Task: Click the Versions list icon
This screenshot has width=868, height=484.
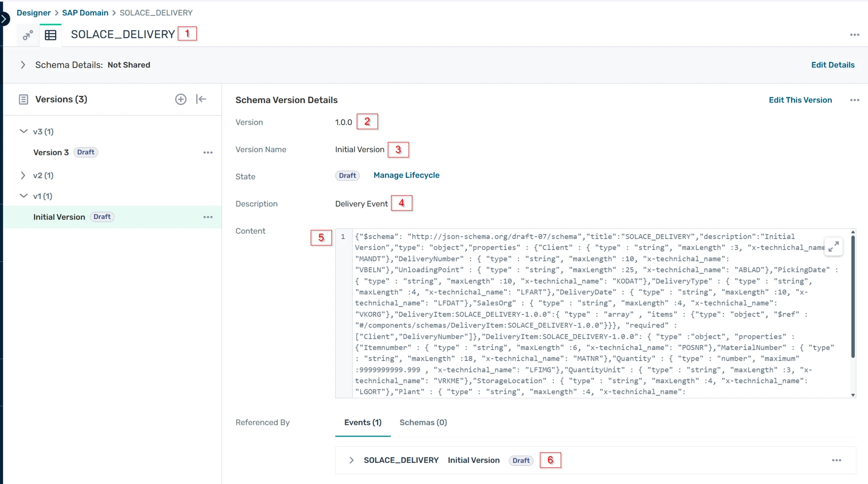Action: pyautogui.click(x=24, y=99)
